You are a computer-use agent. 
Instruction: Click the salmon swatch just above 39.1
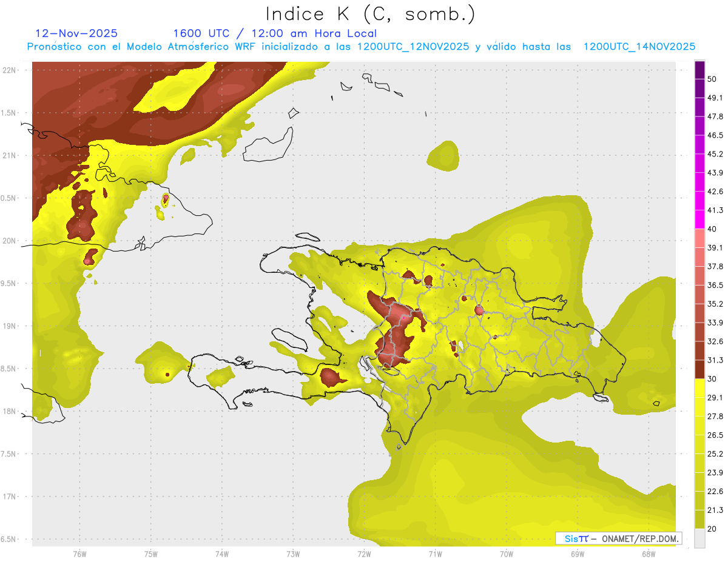(x=699, y=238)
